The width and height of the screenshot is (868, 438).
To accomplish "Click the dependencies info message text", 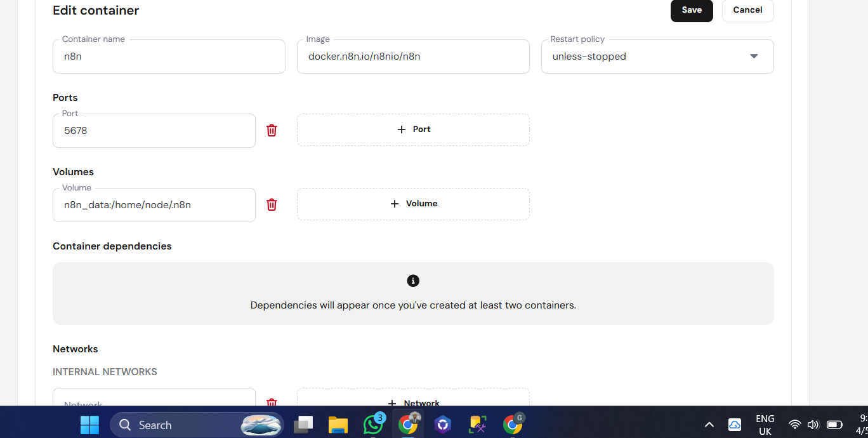I will tap(413, 305).
